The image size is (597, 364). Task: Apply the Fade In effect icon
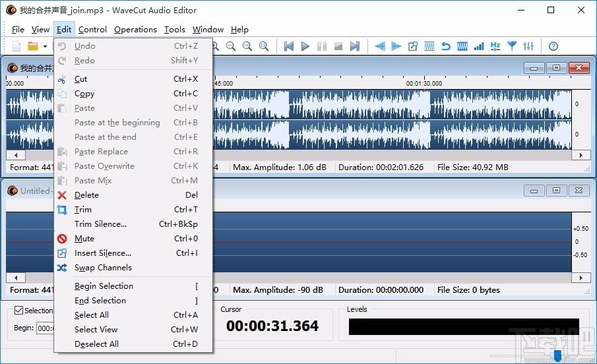tap(379, 46)
